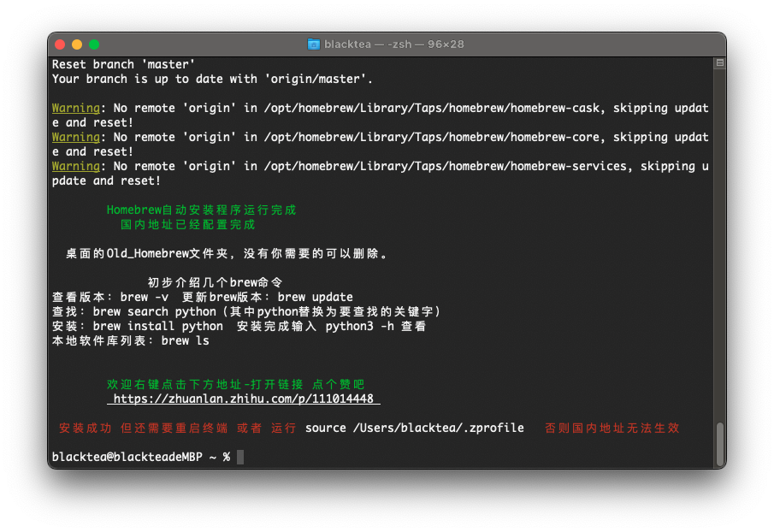The width and height of the screenshot is (774, 532).
Task: Click the prompt 'blacktea@blackteadeMBP ~ %'
Action: pyautogui.click(x=141, y=457)
